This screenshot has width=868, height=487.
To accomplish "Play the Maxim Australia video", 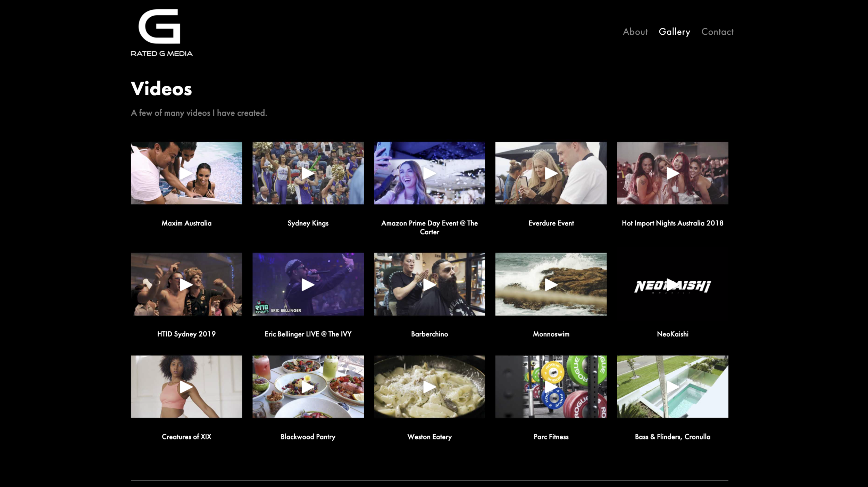I will [186, 173].
